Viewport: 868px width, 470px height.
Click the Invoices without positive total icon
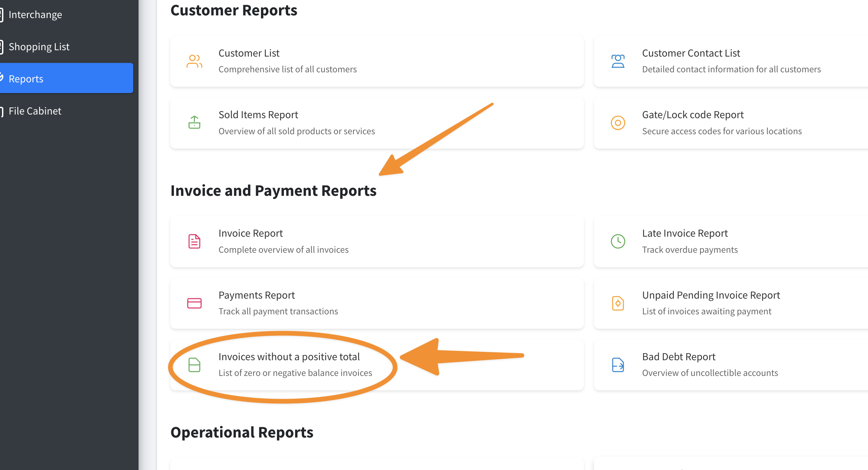click(x=194, y=365)
